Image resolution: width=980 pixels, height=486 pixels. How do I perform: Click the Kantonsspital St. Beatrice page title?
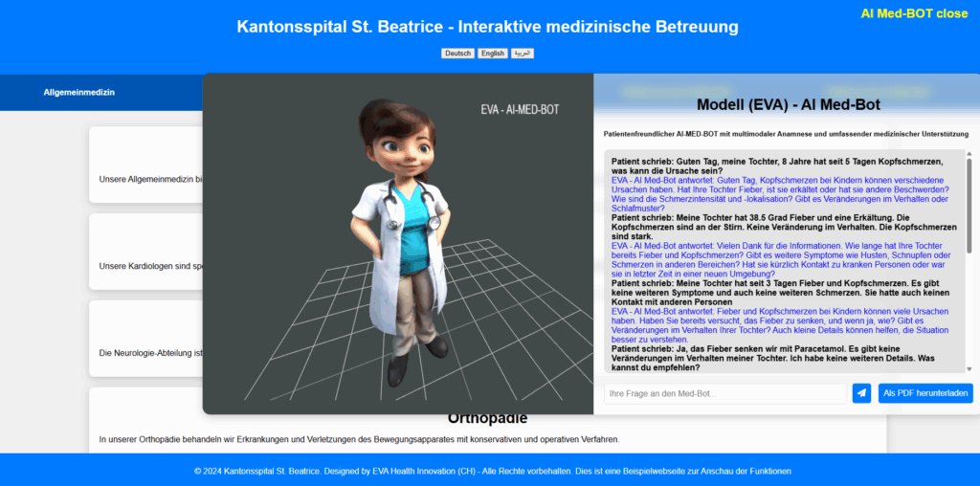click(487, 27)
